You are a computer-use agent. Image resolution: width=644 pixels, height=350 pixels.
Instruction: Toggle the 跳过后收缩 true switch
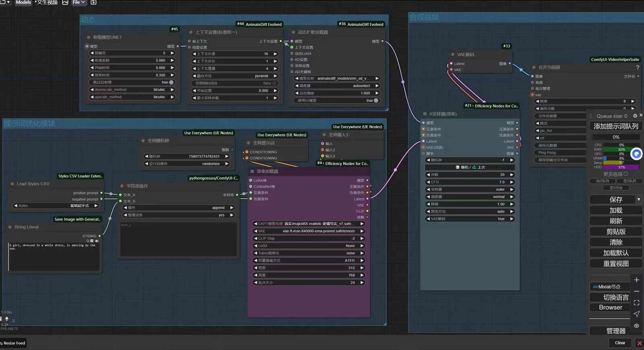coord(171,82)
